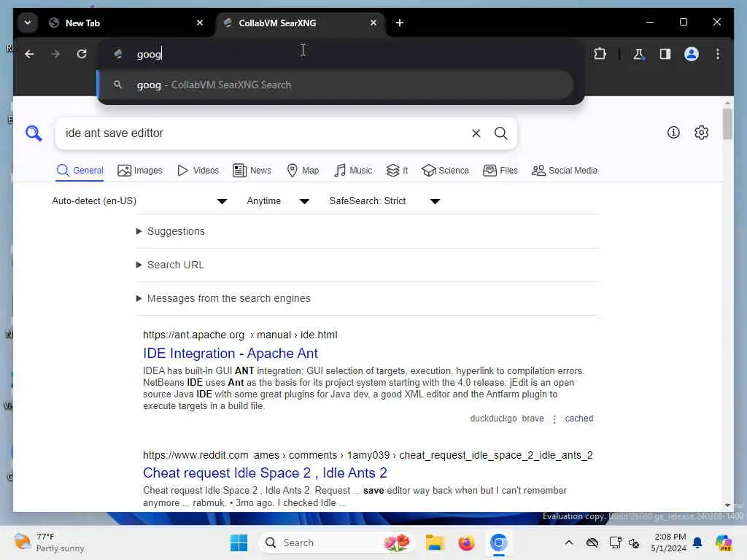
Task: Close the CollabVM SearXNG tab
Action: click(x=373, y=23)
